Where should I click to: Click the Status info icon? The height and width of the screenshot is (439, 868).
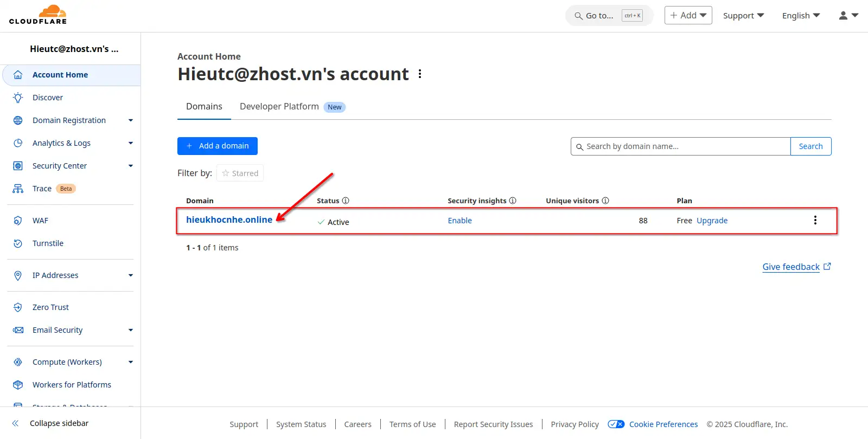click(346, 201)
